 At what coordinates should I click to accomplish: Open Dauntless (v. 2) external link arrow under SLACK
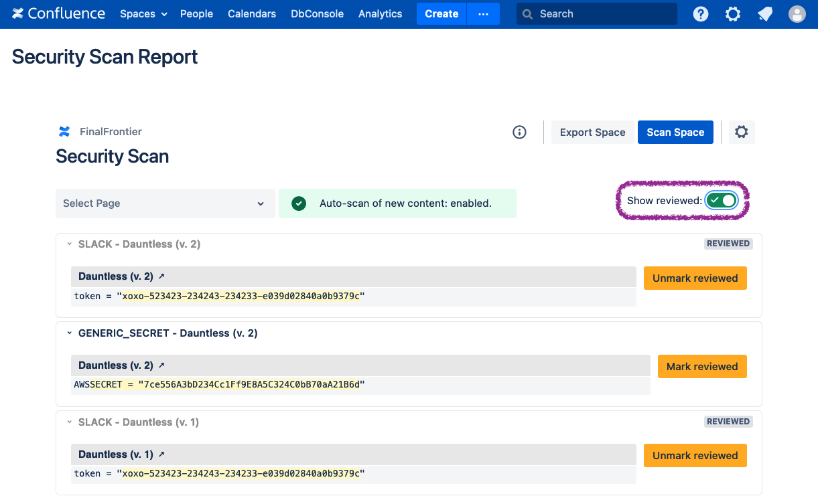click(x=161, y=276)
